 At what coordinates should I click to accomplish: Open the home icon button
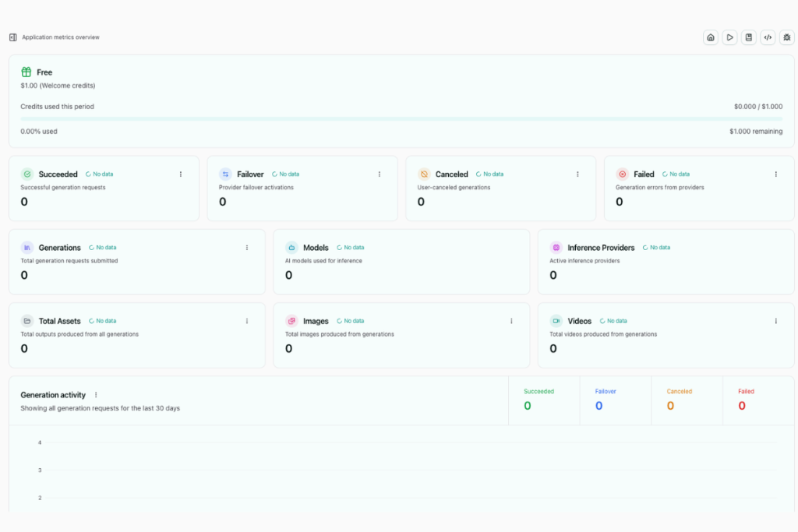(711, 37)
